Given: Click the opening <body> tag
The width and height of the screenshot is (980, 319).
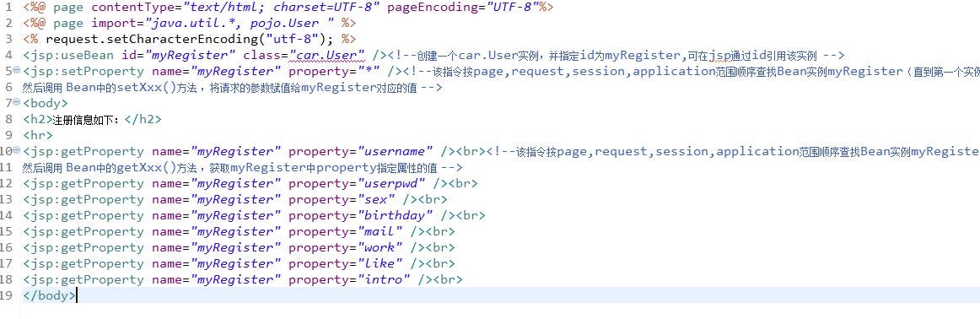Looking at the screenshot, I should (46, 103).
